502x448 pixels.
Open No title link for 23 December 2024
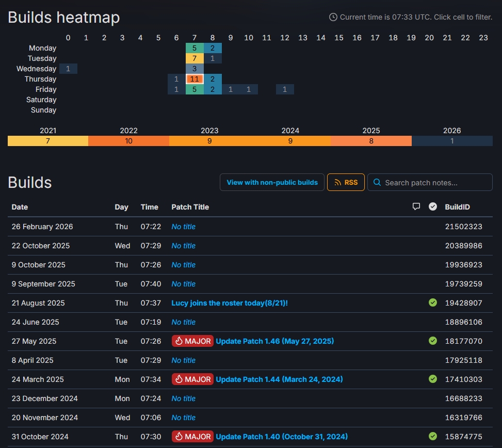pos(184,398)
